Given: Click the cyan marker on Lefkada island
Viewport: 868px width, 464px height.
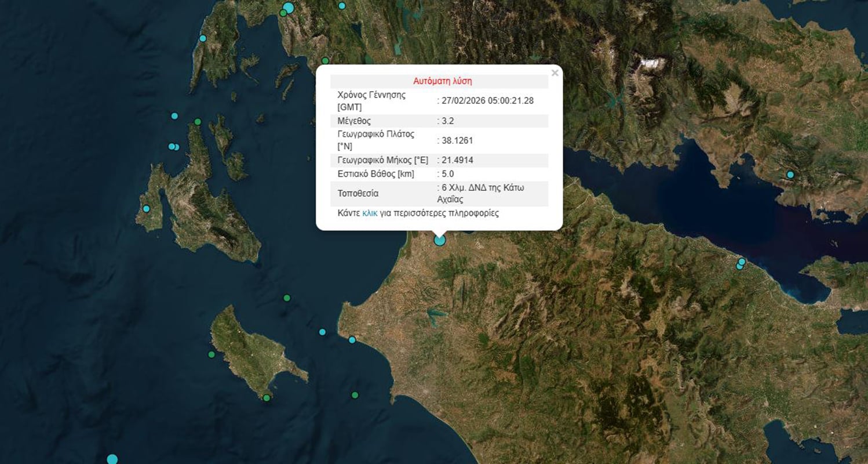Looking at the screenshot, I should [x=203, y=38].
